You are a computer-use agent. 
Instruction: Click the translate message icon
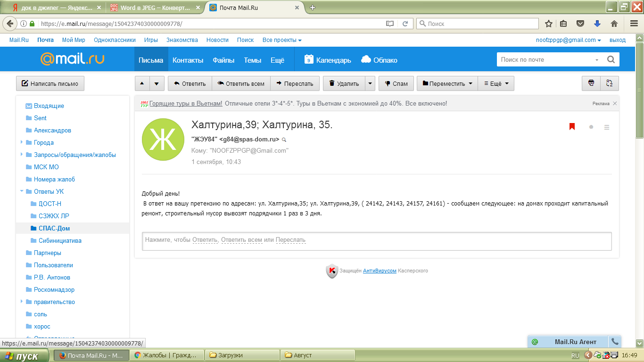point(609,83)
